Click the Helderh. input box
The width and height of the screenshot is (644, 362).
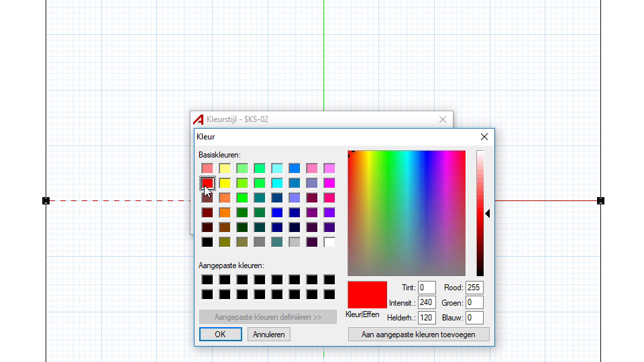pyautogui.click(x=427, y=318)
